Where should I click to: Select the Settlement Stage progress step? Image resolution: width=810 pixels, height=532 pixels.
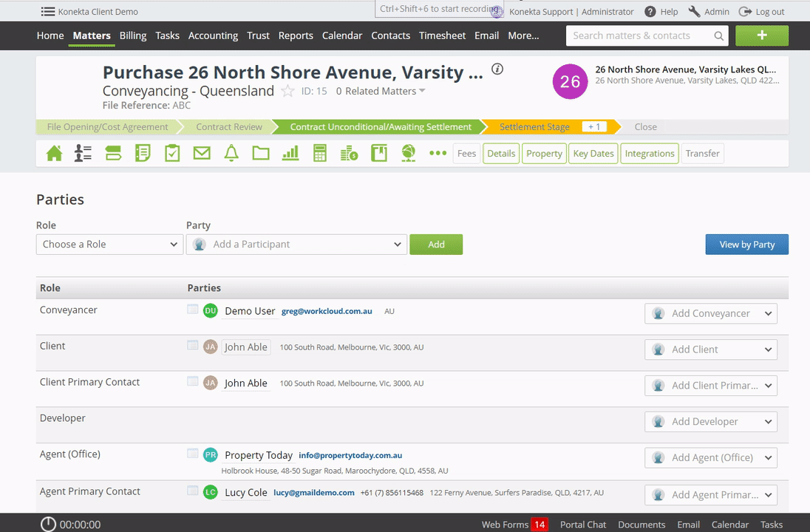tap(534, 127)
